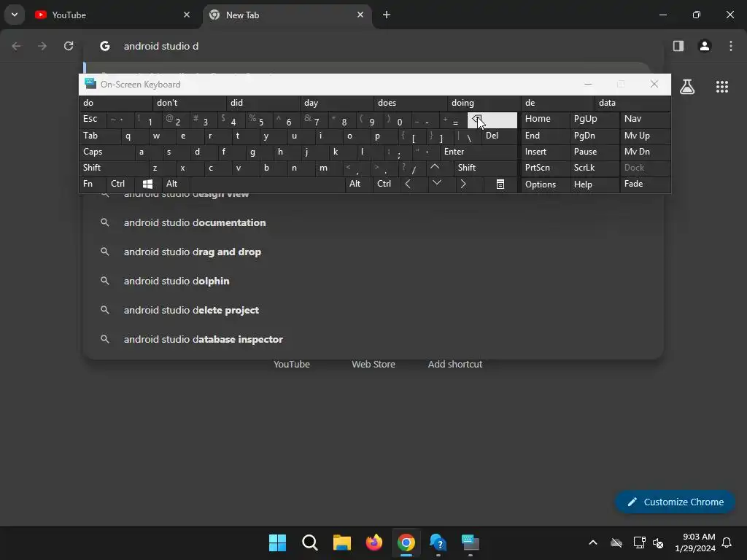
Task: Toggle left Alt key on On-Screen Keyboard
Action: [176, 184]
